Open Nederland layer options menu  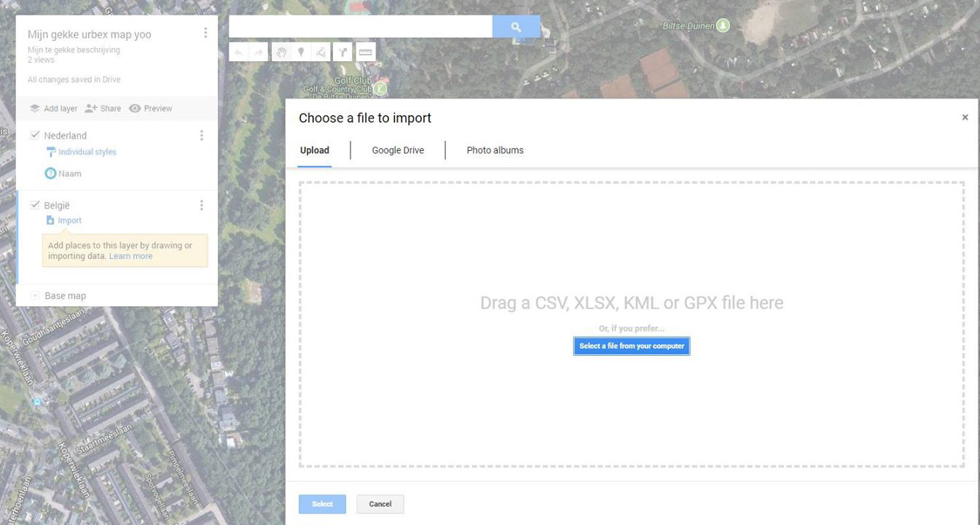click(202, 136)
